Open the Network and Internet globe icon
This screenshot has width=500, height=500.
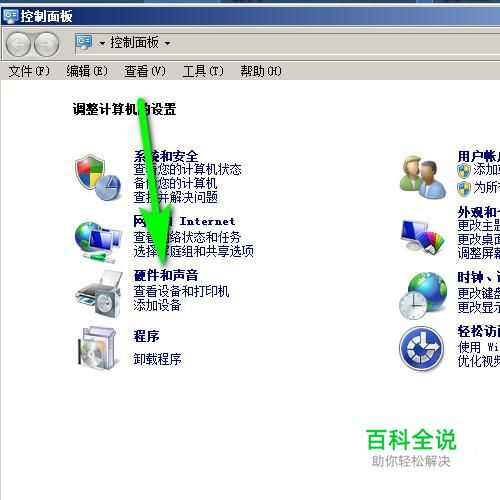tap(98, 241)
